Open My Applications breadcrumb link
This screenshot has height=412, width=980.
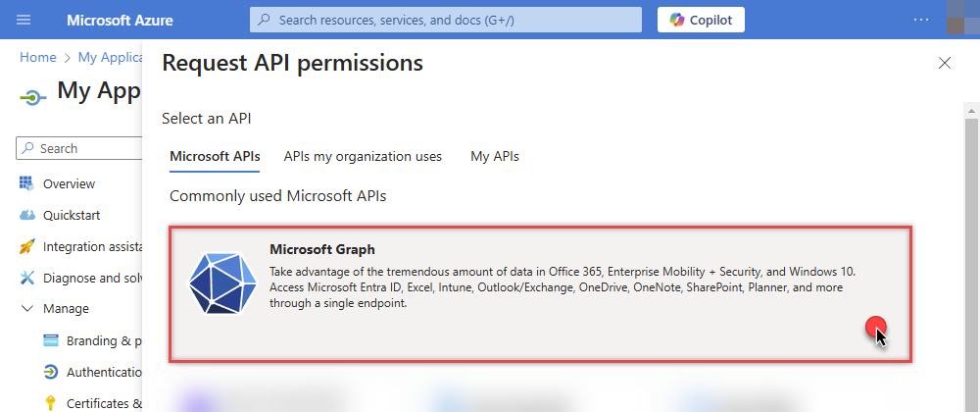click(112, 58)
